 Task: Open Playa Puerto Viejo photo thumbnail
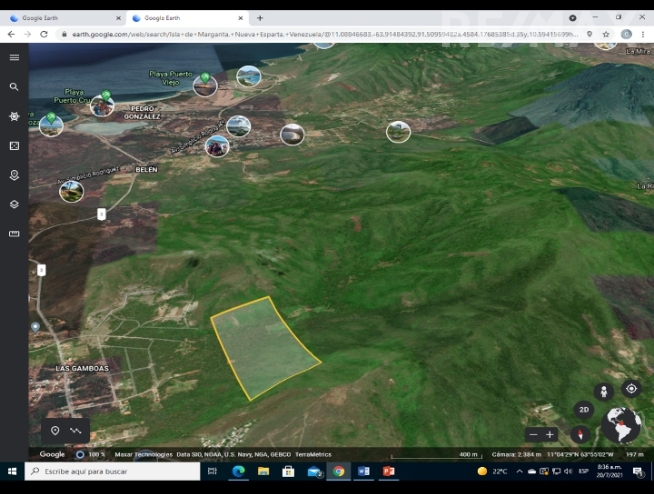205,86
